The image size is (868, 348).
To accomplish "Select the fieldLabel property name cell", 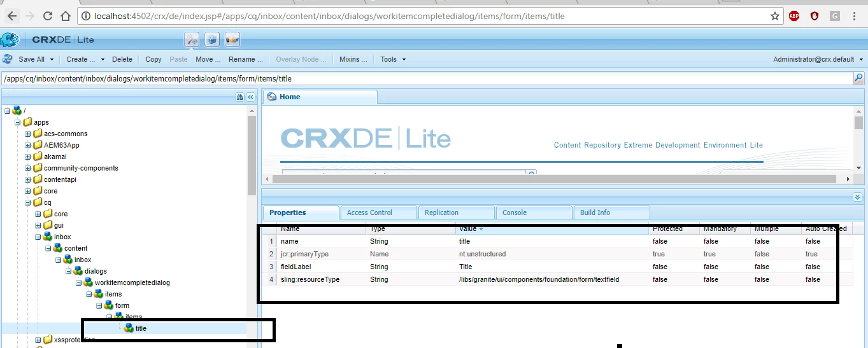I will pyautogui.click(x=322, y=267).
